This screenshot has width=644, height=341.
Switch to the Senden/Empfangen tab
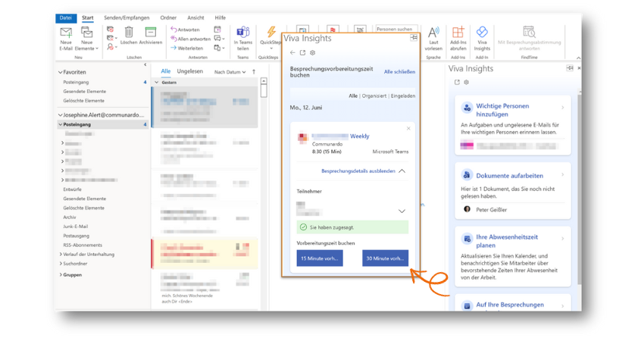pos(127,17)
